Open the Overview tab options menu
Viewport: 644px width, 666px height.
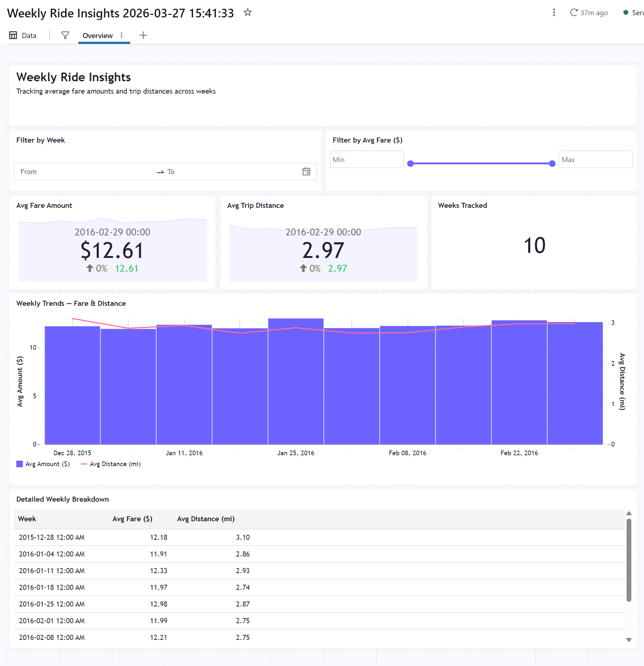121,35
